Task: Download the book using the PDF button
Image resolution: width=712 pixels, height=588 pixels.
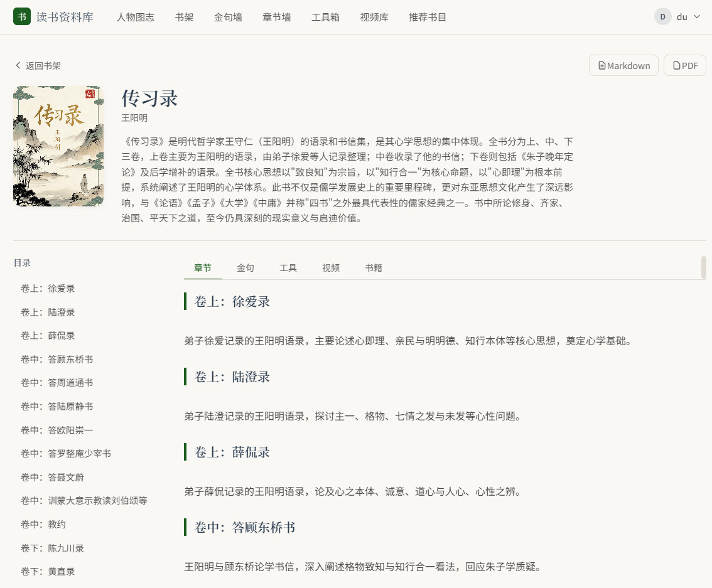Action: pos(685,65)
